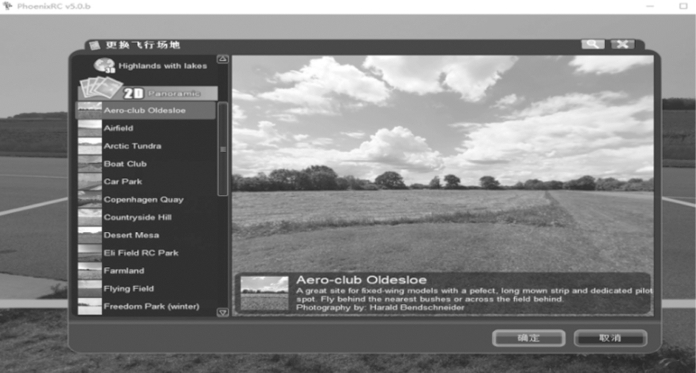Click the Photography by: Harald Bendschneider credit
Viewport: 696px width, 373px height.
click(x=380, y=307)
